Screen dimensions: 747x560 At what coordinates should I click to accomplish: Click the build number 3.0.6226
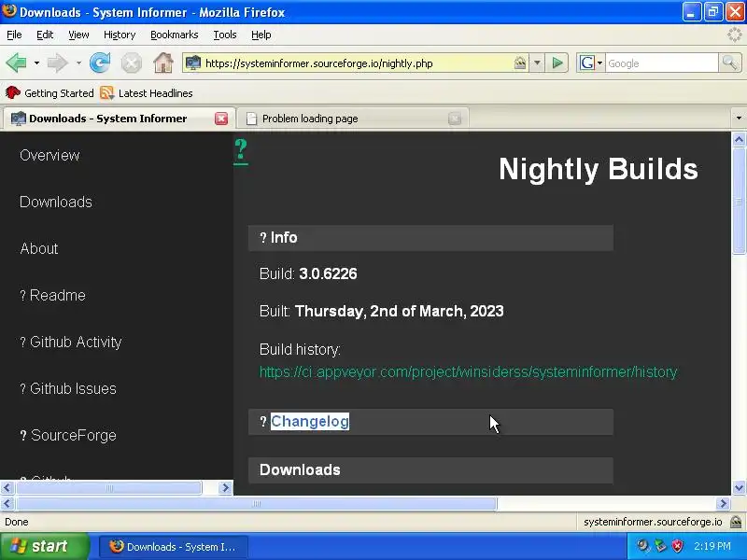tap(328, 273)
